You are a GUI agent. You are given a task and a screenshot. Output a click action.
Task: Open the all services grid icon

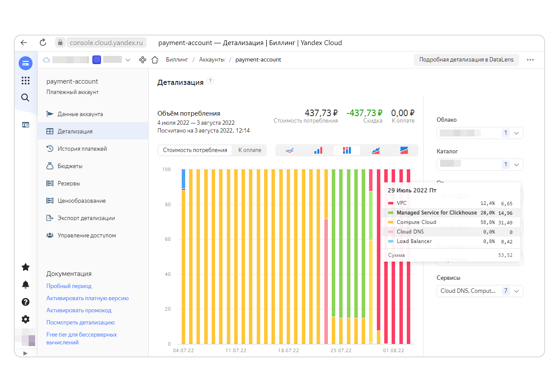[x=26, y=81]
